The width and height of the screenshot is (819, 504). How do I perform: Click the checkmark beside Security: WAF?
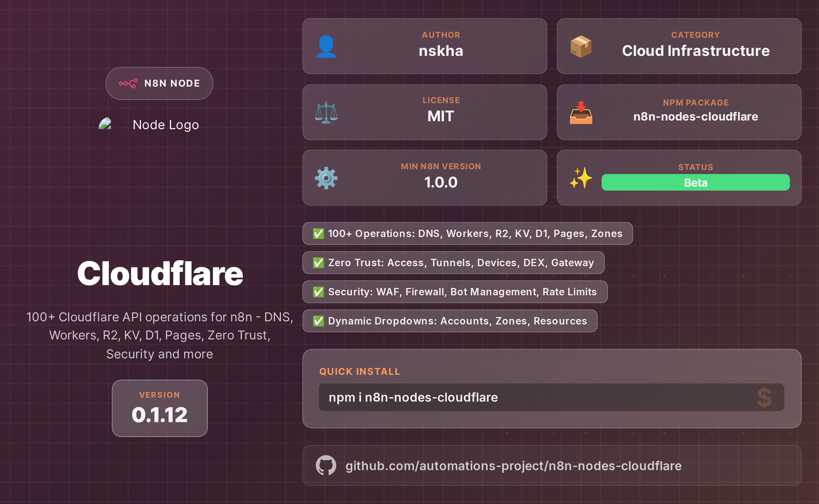318,292
